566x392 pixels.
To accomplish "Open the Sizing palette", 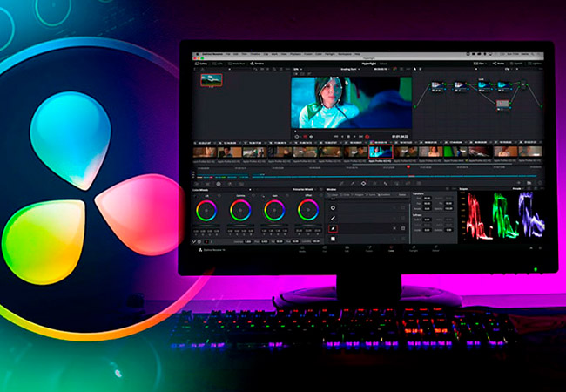I will point(408,184).
